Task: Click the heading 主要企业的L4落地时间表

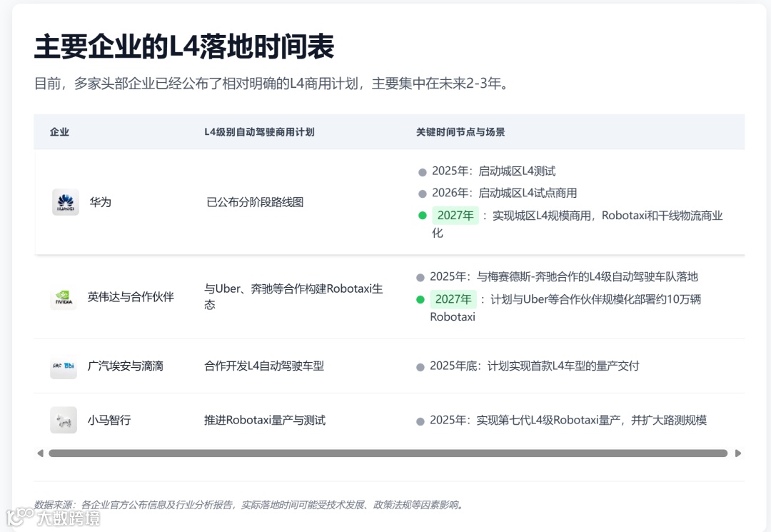Action: [x=184, y=46]
